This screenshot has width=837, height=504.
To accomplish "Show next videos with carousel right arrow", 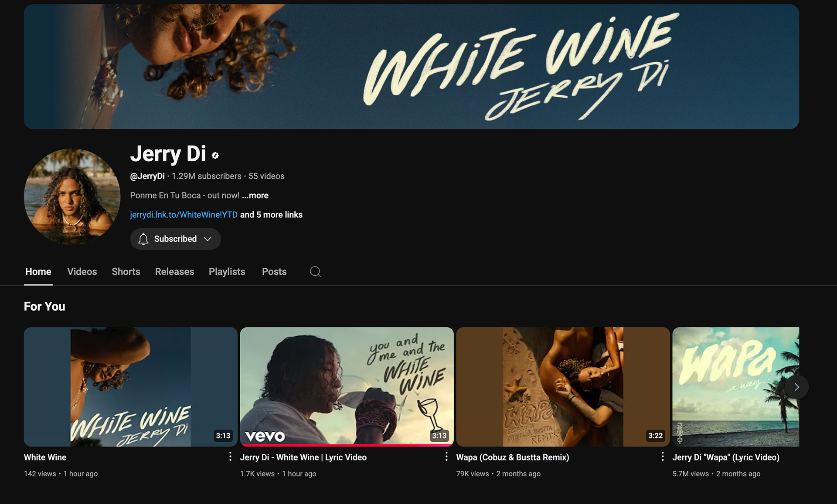I will pyautogui.click(x=796, y=387).
